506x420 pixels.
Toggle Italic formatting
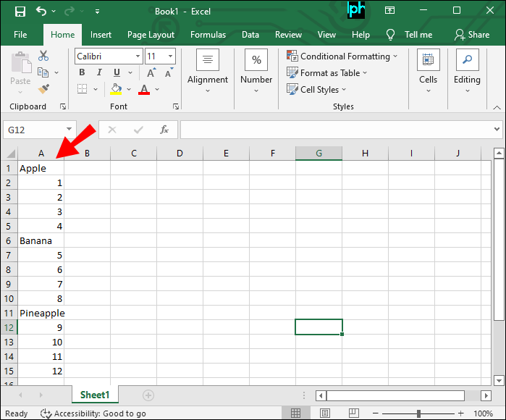point(99,72)
